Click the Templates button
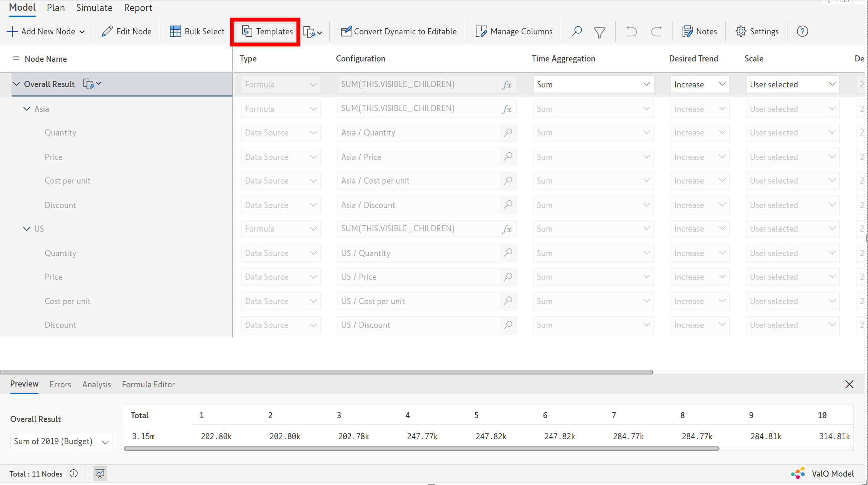868x485 pixels. (267, 31)
